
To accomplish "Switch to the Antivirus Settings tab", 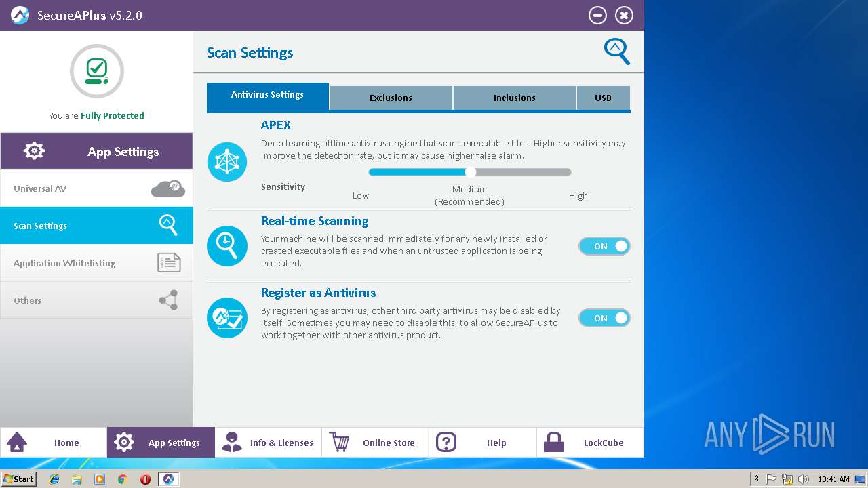I will [x=267, y=96].
